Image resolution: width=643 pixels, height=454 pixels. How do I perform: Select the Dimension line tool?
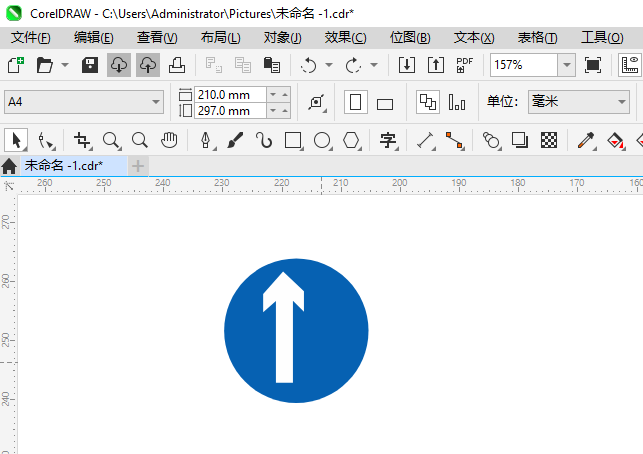[x=426, y=141]
